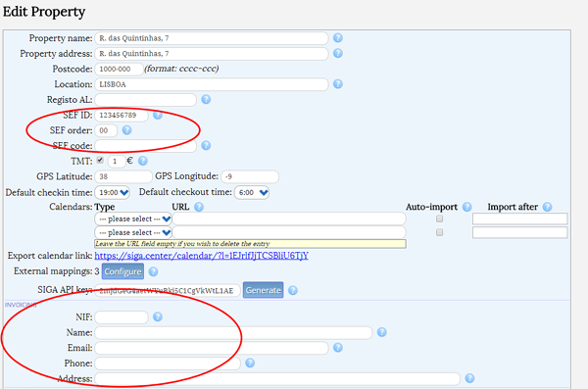Open help icon beside Email field

[x=338, y=348]
